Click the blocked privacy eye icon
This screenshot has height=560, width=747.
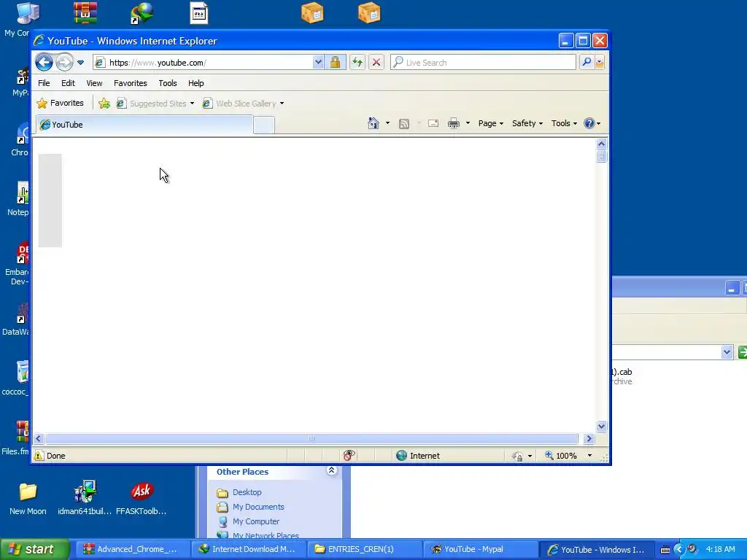[349, 456]
